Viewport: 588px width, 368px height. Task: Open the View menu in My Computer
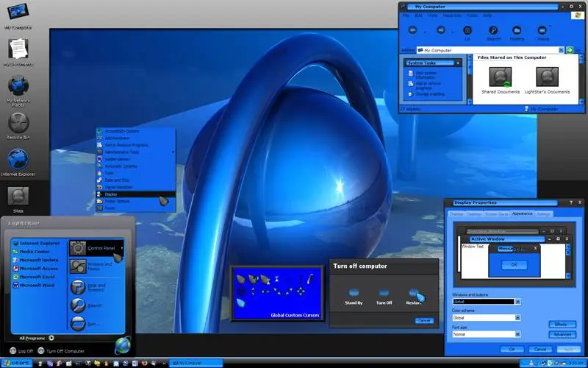tap(432, 15)
